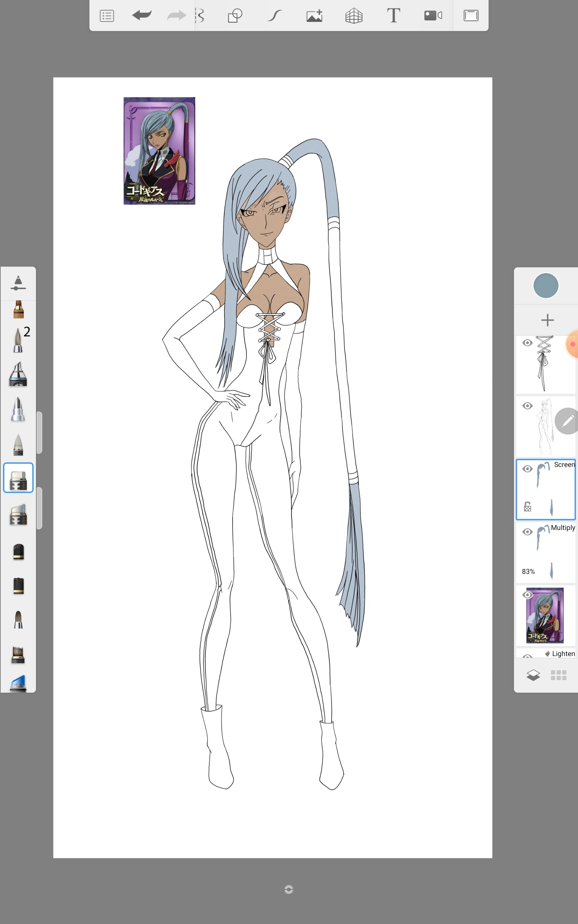Select the highlighted hard eraser
The width and height of the screenshot is (578, 924).
click(18, 478)
